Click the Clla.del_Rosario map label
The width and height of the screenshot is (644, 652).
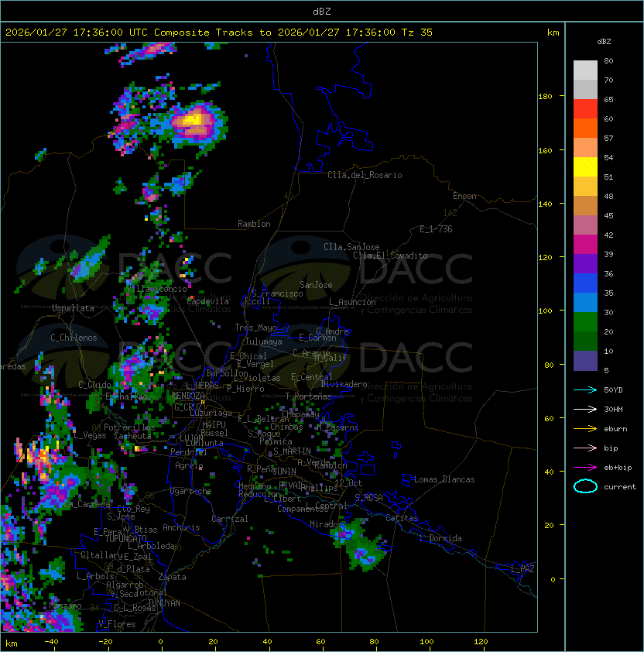365,175
